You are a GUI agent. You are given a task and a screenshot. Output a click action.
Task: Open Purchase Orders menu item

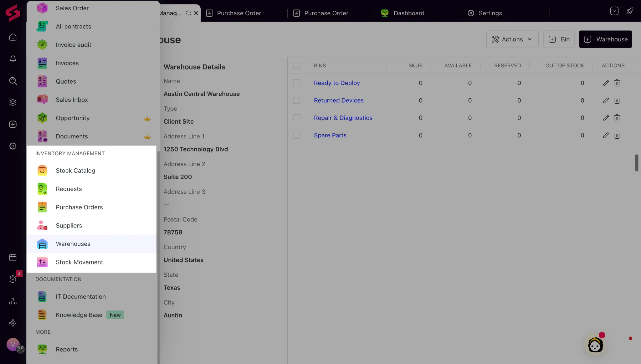point(91,207)
